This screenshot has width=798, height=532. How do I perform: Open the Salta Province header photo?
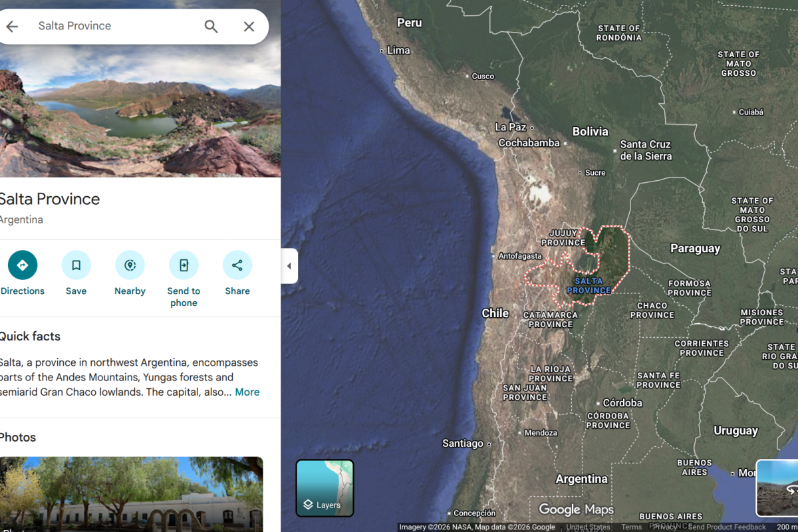coord(140,120)
